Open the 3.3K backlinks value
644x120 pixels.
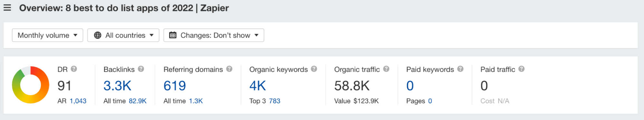click(117, 86)
